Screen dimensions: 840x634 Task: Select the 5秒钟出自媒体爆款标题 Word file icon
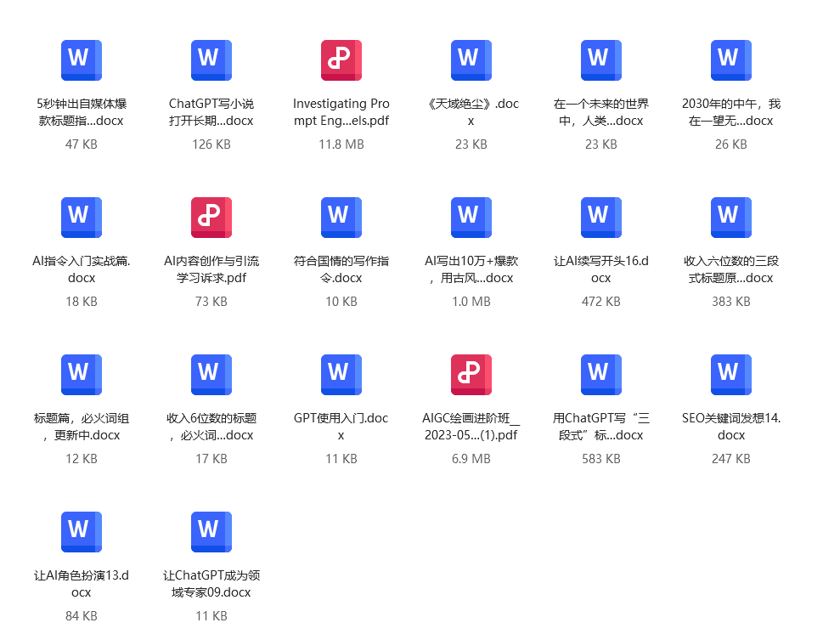point(81,60)
